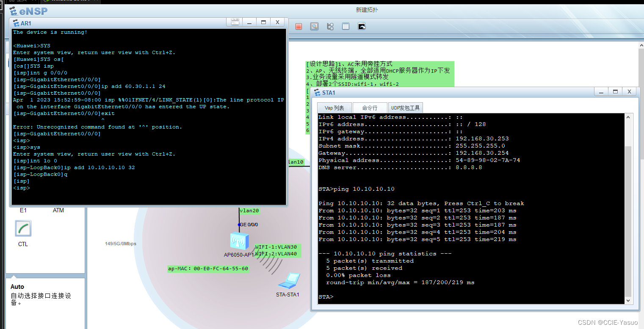
Task: Click the AR1 window dock toggle button
Action: pyautogui.click(x=235, y=22)
